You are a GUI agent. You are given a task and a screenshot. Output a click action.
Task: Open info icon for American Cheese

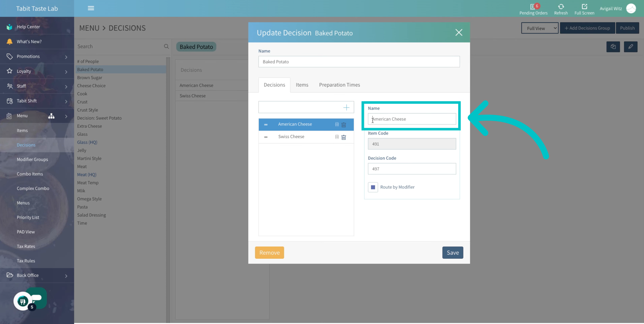337,124
